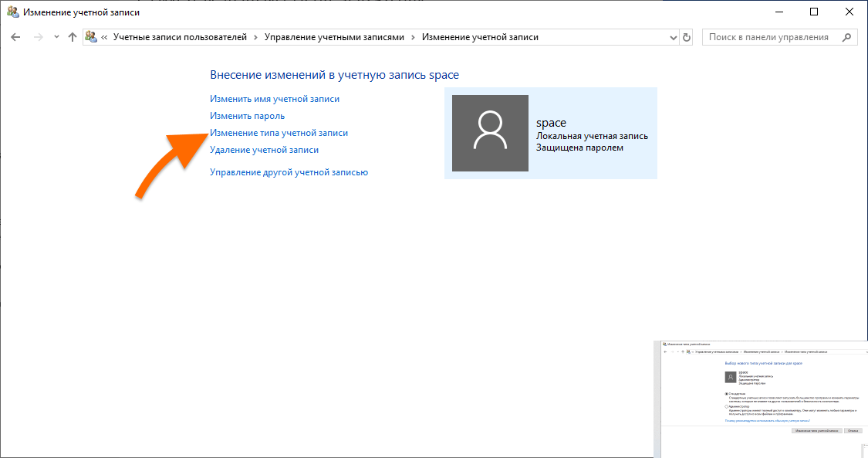The height and width of the screenshot is (458, 868).
Task: Click the search magnifier icon
Action: [x=846, y=37]
